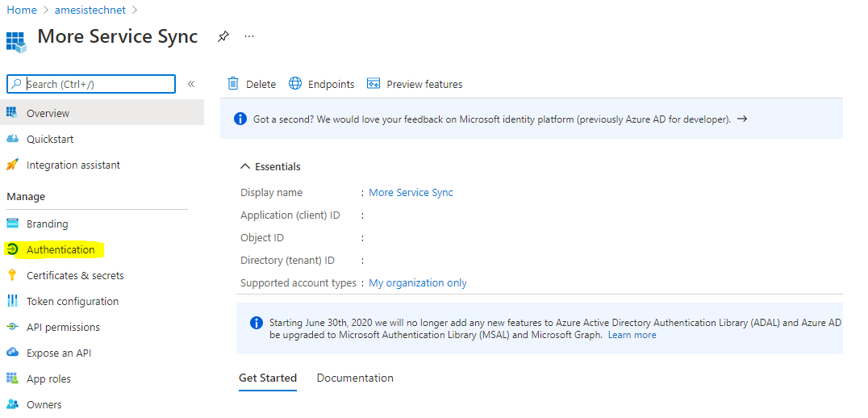Open API permissions menu item
This screenshot has width=868, height=418.
click(x=102, y=327)
